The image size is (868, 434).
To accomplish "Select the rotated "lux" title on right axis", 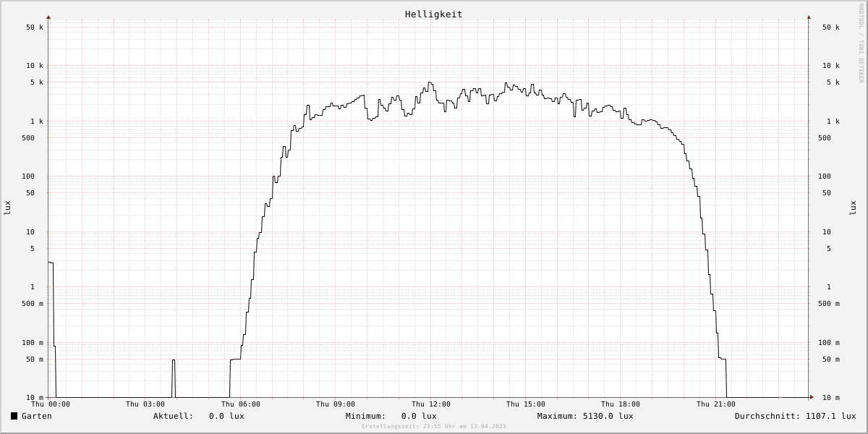I will [x=853, y=208].
